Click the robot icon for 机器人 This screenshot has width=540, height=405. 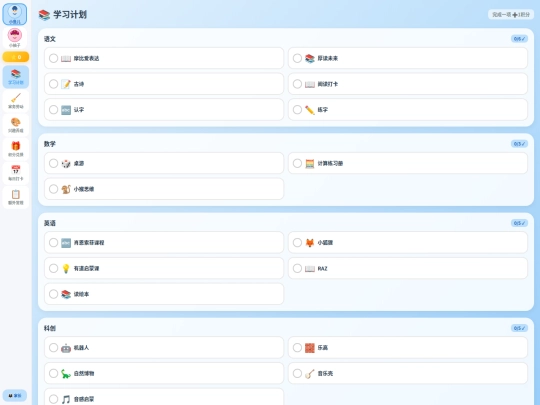[66, 347]
